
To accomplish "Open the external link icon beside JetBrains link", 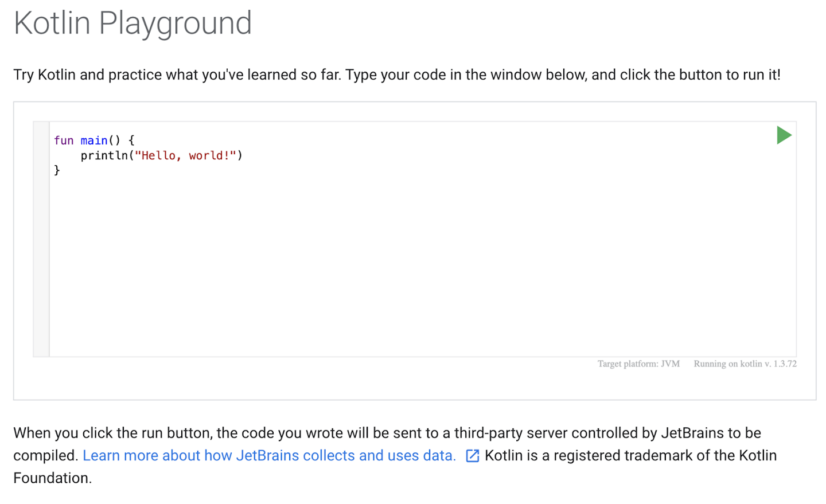I will coord(472,456).
